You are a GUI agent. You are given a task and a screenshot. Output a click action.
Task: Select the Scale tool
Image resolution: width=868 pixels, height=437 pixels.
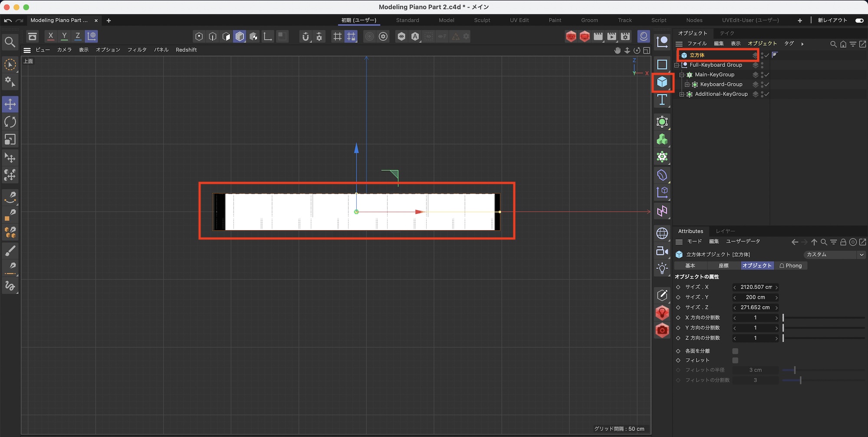click(x=10, y=139)
